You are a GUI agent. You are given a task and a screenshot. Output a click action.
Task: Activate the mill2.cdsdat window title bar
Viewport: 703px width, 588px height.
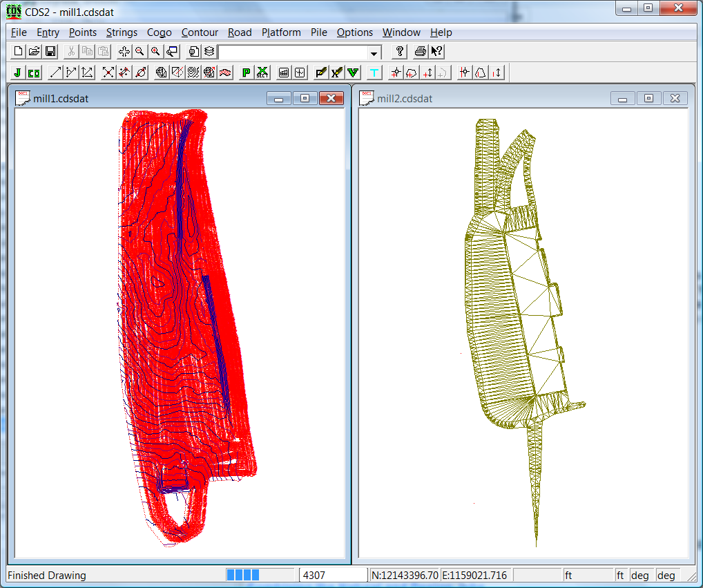coord(483,99)
